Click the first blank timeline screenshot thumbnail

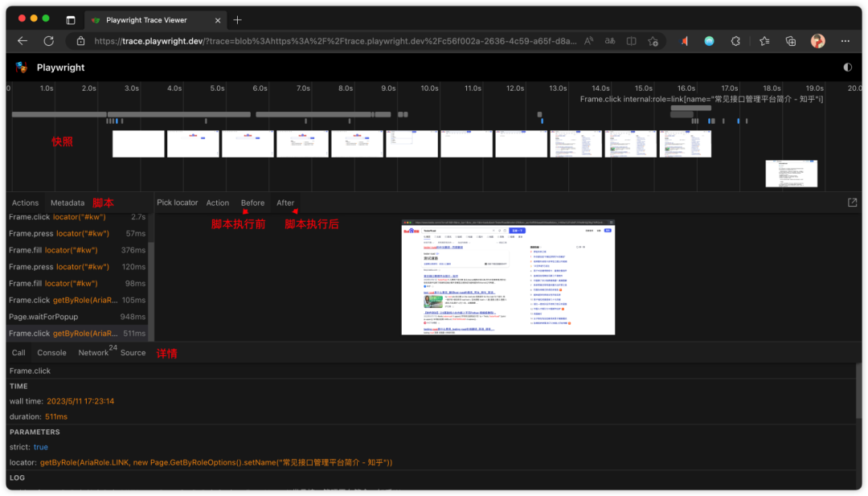point(138,144)
